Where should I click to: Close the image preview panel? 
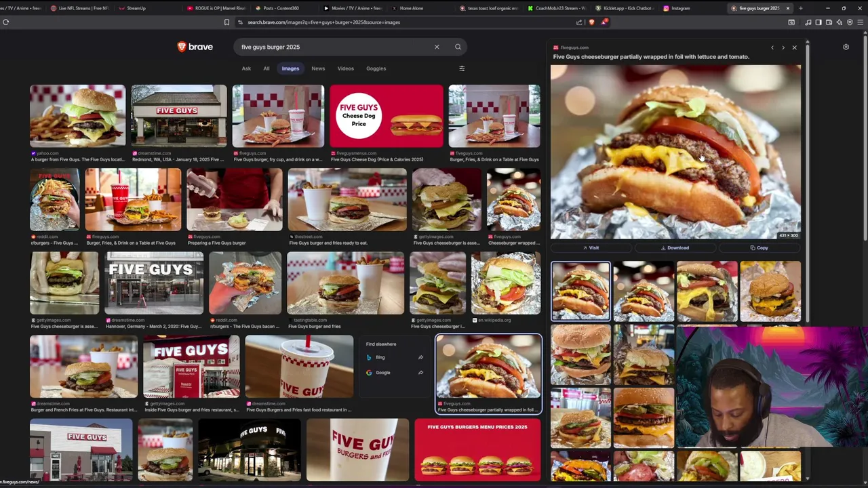pos(795,47)
